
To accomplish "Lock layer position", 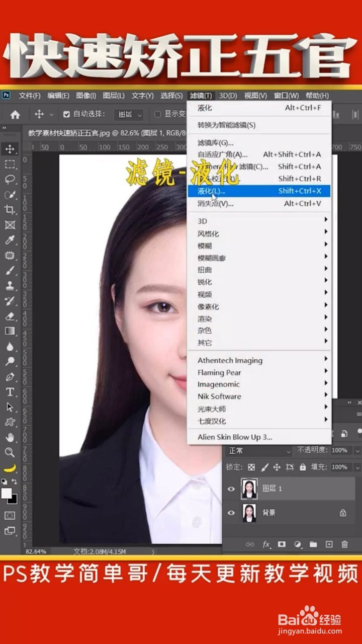I will point(278,467).
